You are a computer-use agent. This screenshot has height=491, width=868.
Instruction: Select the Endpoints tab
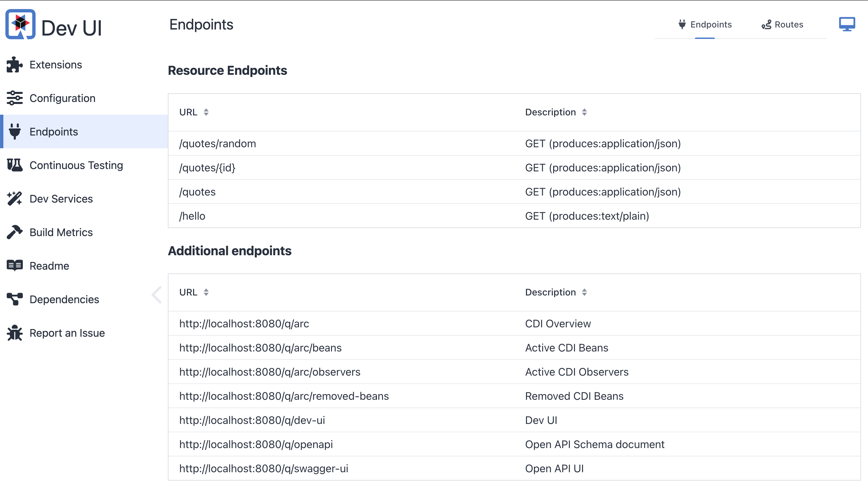[x=705, y=24]
